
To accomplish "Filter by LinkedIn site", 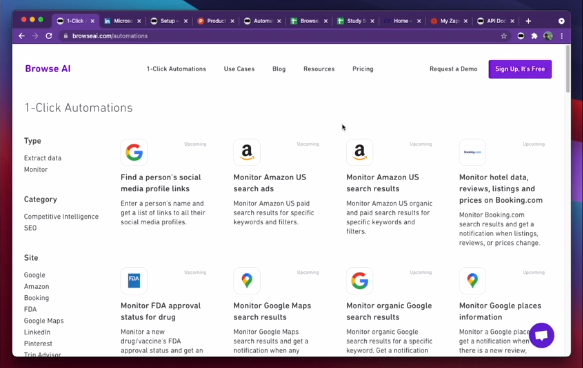I will (x=37, y=332).
